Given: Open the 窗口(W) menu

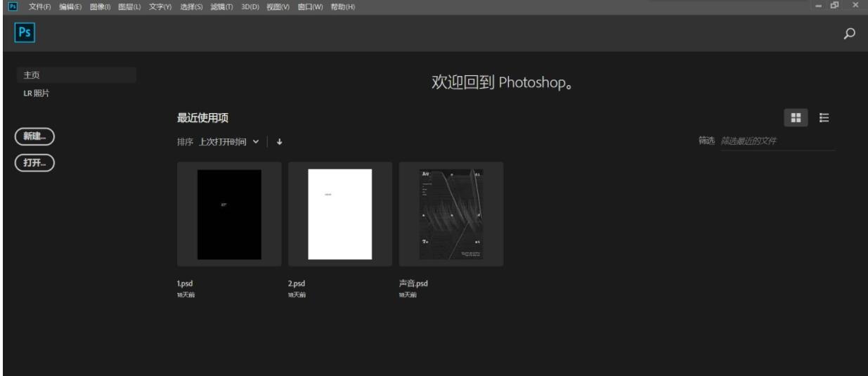Looking at the screenshot, I should coord(310,6).
